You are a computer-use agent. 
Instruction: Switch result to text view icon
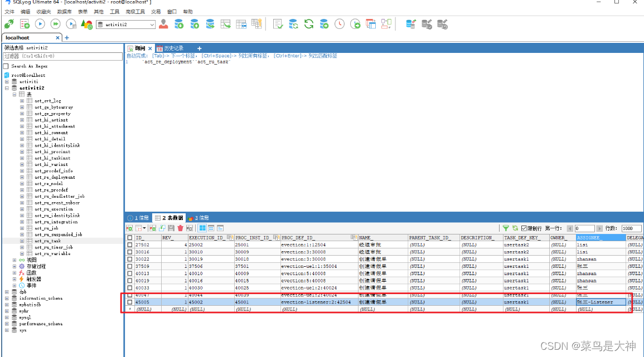220,228
